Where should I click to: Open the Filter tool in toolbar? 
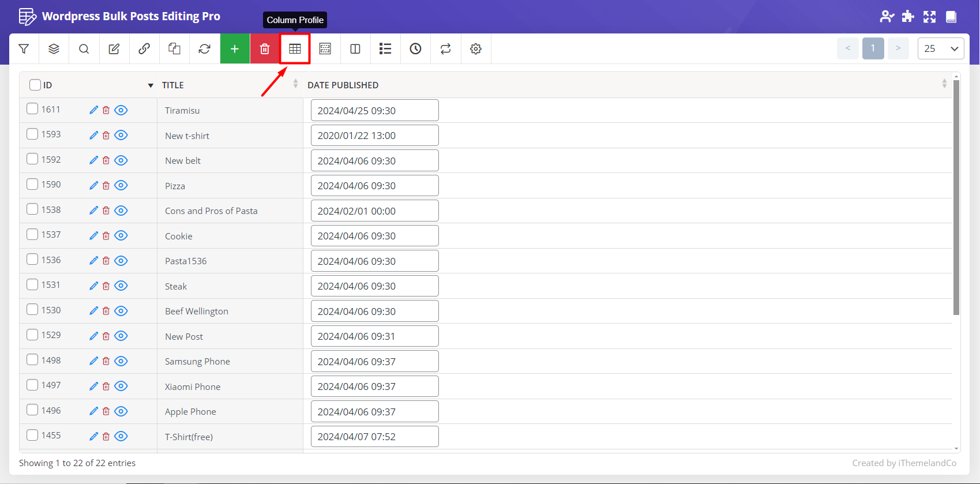(24, 49)
